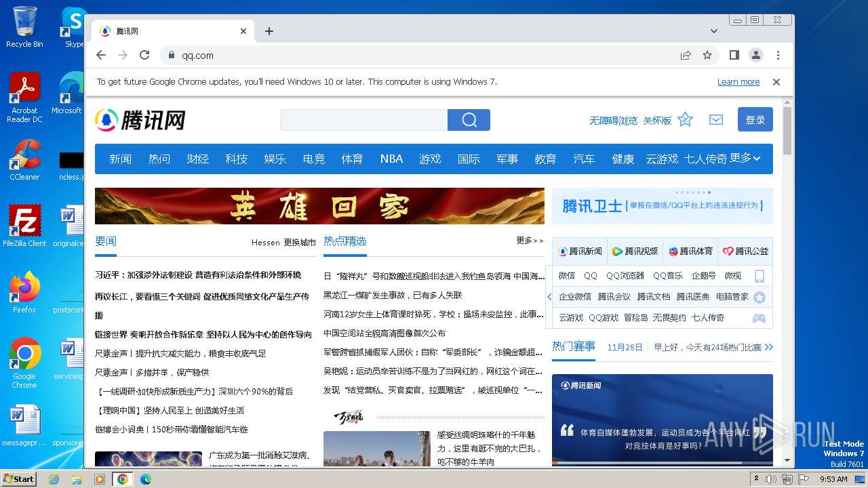Select the 腾讯视频 tab
The image size is (868, 488).
(635, 251)
